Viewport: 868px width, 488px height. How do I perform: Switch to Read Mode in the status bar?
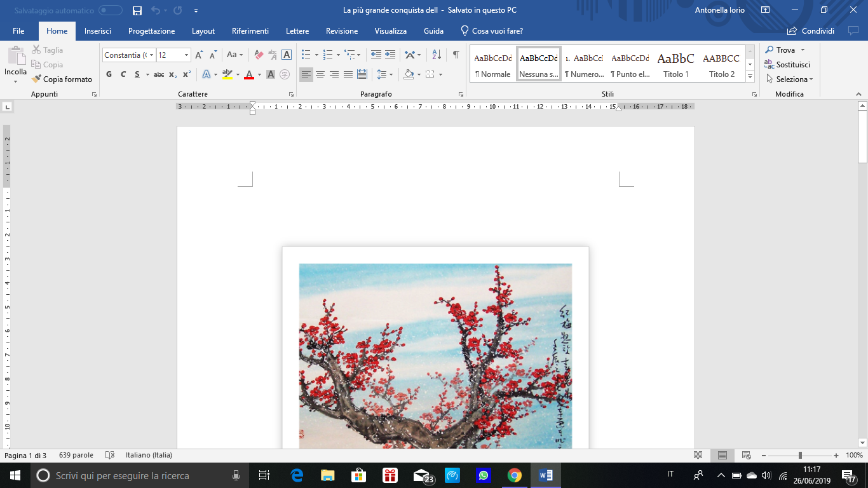point(698,456)
